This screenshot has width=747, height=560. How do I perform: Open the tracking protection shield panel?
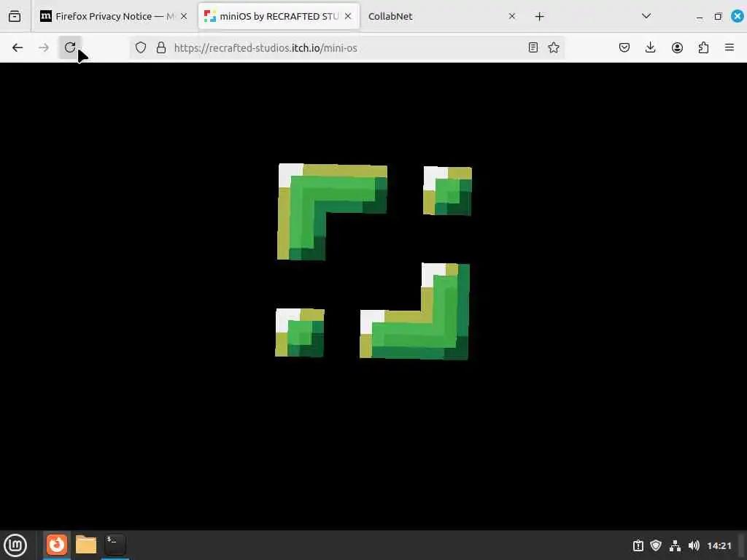pyautogui.click(x=141, y=47)
